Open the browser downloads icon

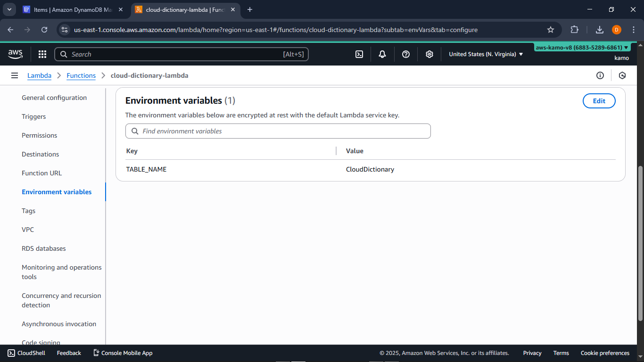click(x=599, y=29)
